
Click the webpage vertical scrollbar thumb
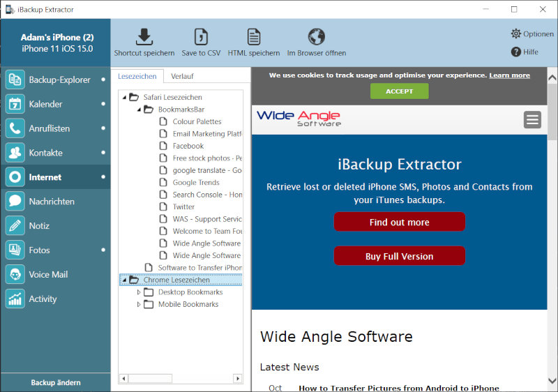[x=552, y=112]
